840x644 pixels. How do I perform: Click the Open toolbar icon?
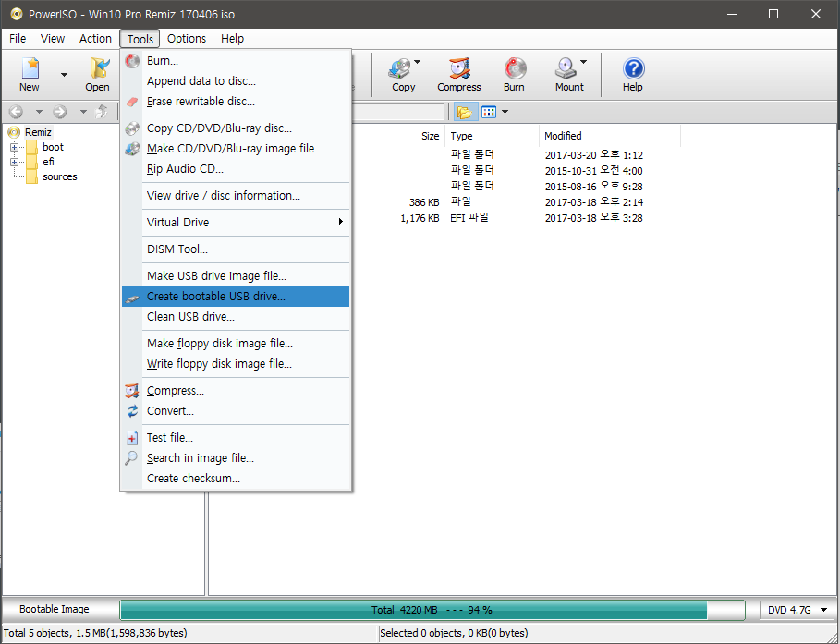pyautogui.click(x=97, y=74)
